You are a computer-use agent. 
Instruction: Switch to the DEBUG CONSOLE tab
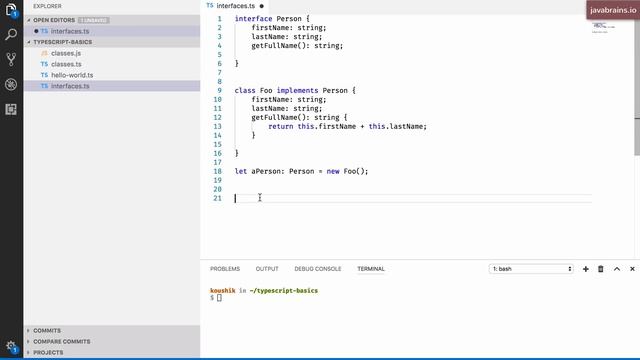[318, 269]
